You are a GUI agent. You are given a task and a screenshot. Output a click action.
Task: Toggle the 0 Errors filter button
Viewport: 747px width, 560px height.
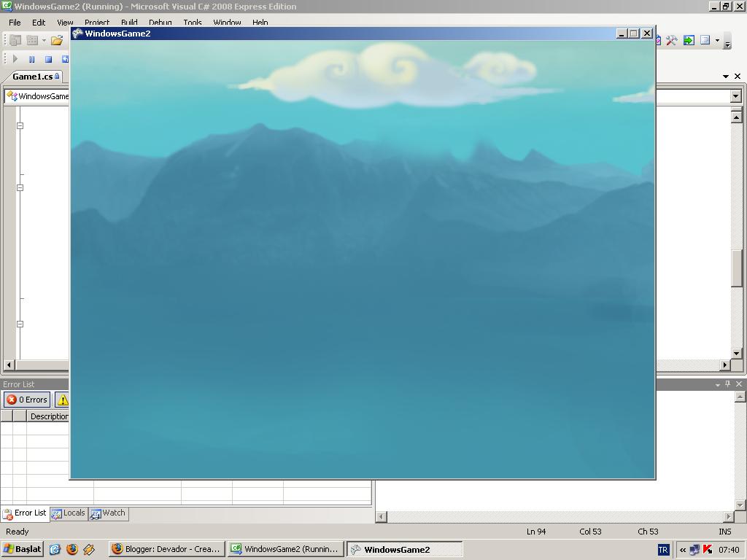pyautogui.click(x=27, y=400)
